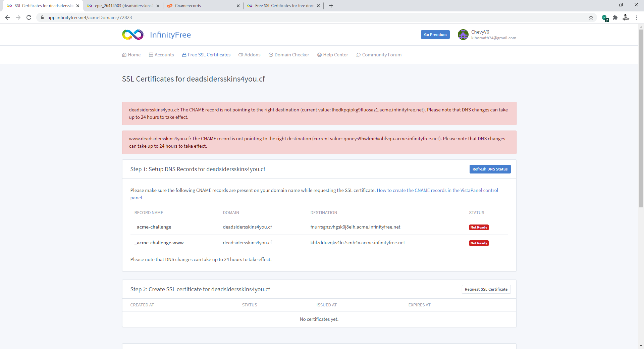Click the _acme-challenge.www record name

coord(159,243)
